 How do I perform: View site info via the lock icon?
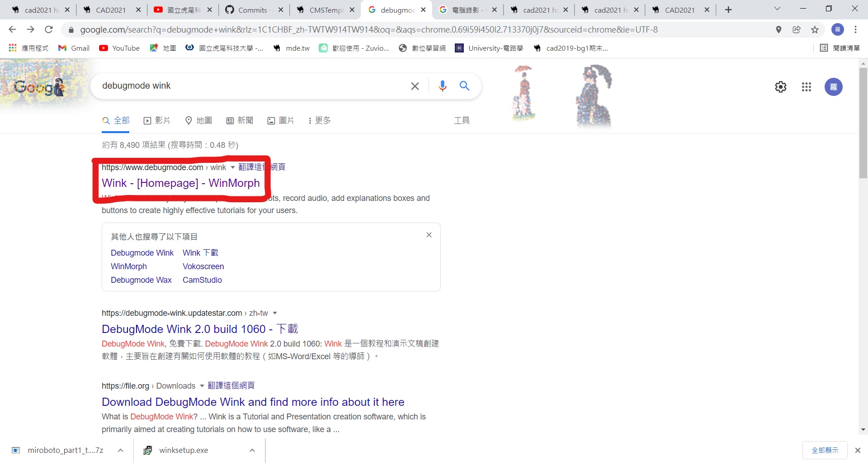pyautogui.click(x=71, y=30)
